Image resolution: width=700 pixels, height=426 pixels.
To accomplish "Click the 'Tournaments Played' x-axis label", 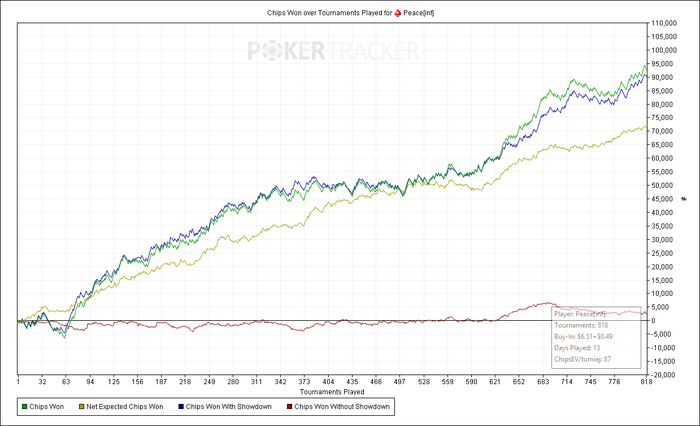I will (x=332, y=392).
